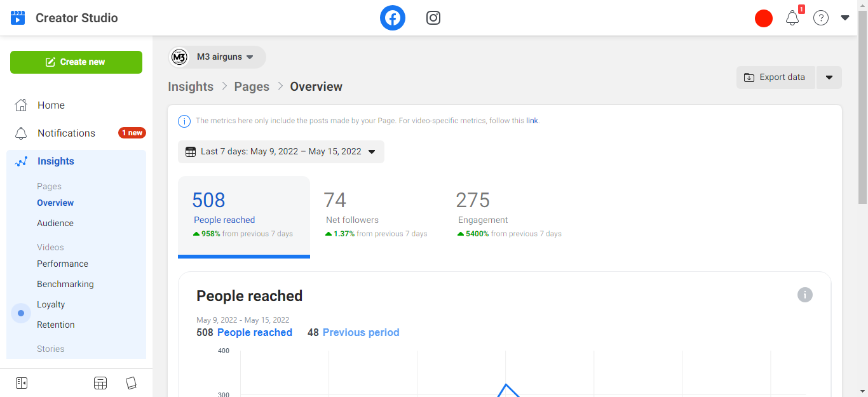Click the notebook icon at sidebar bottom

[131, 383]
